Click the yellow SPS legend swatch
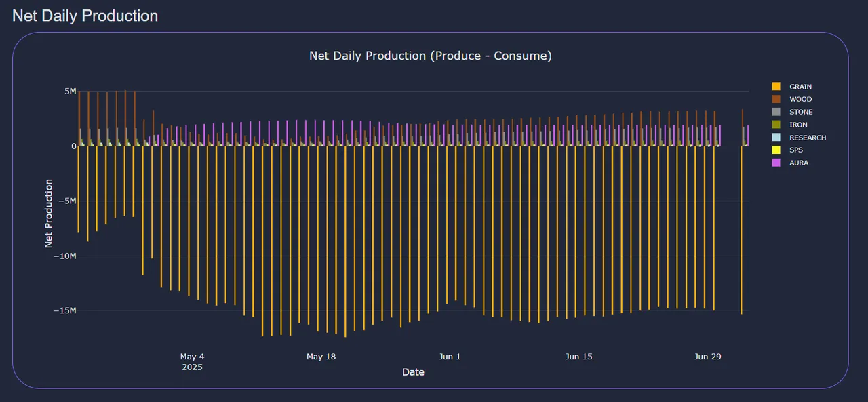 (776, 150)
